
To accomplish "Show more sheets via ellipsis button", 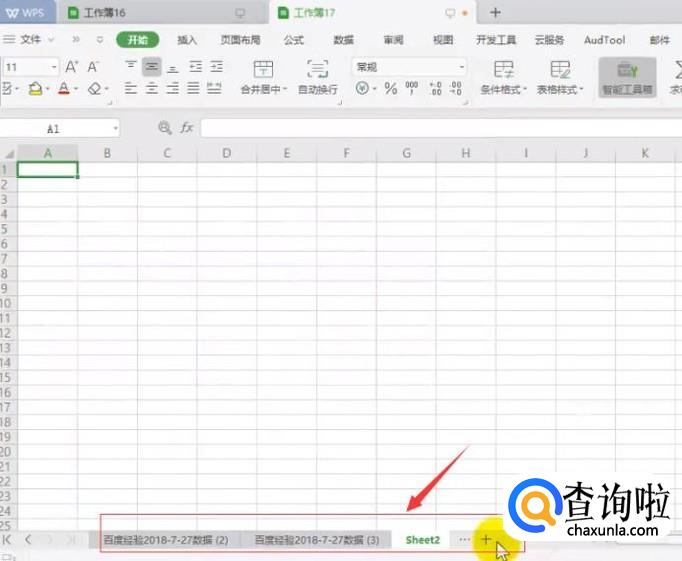I will [x=465, y=540].
